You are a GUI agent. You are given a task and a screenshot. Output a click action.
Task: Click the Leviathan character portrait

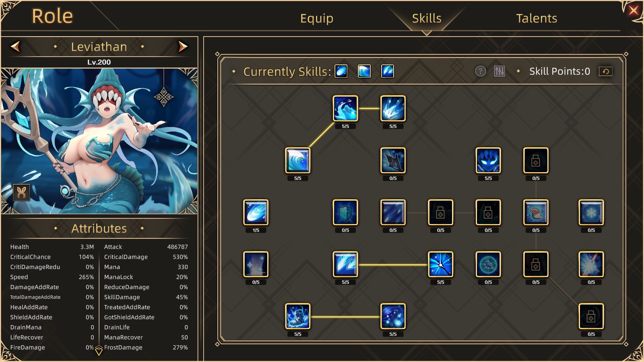[x=99, y=141]
